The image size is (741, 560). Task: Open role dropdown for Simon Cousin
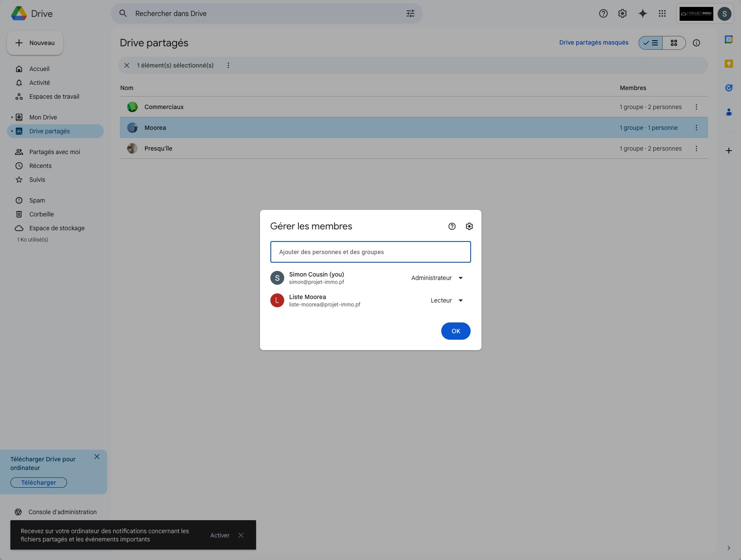(437, 278)
